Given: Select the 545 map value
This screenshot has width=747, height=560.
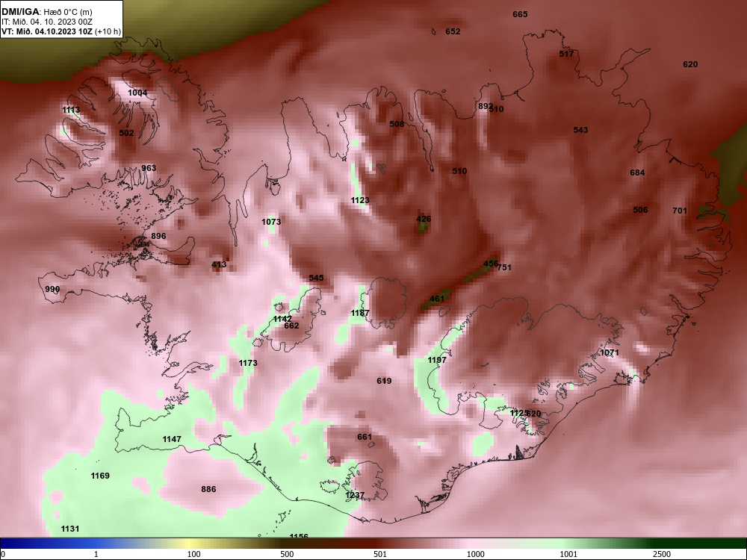Looking at the screenshot, I should pos(316,278).
